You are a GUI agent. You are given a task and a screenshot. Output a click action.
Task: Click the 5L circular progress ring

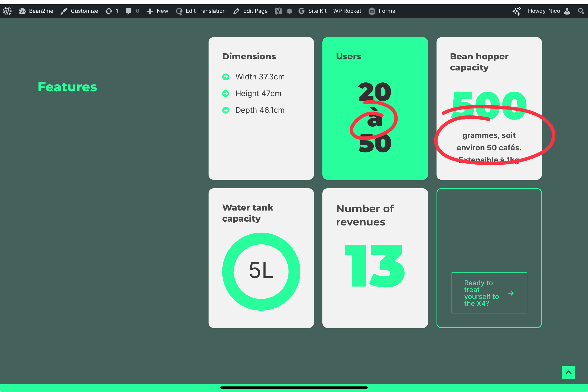pyautogui.click(x=261, y=272)
